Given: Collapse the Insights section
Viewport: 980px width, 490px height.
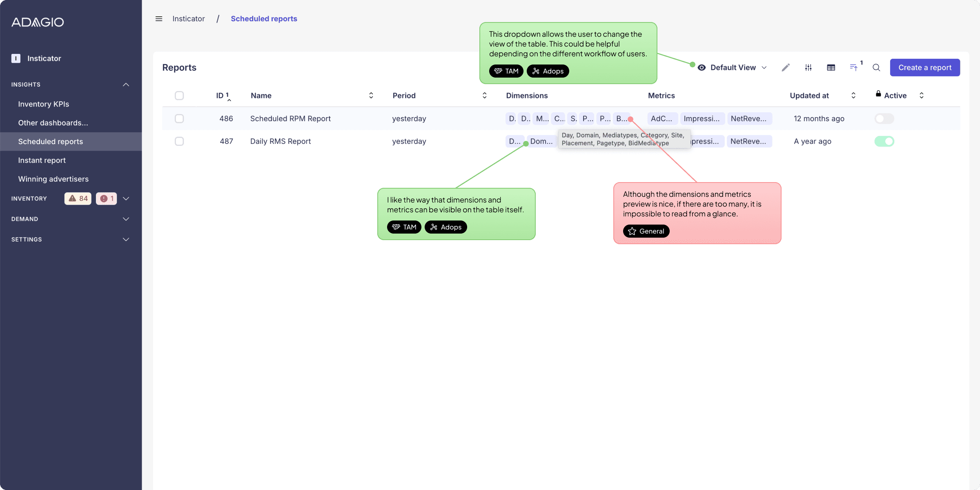Looking at the screenshot, I should pos(126,85).
